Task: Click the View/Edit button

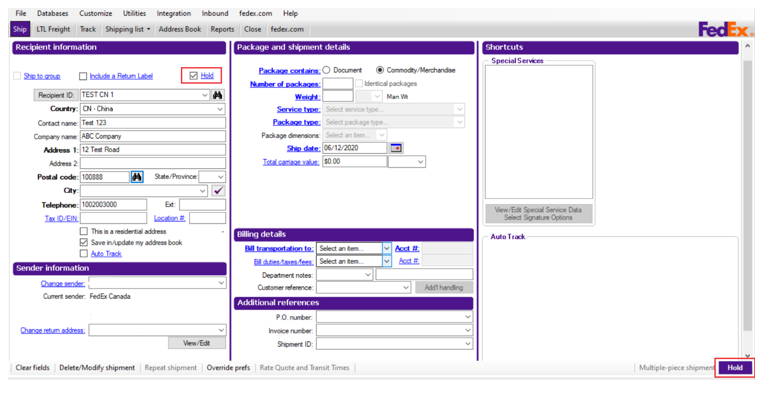Action: pos(197,343)
